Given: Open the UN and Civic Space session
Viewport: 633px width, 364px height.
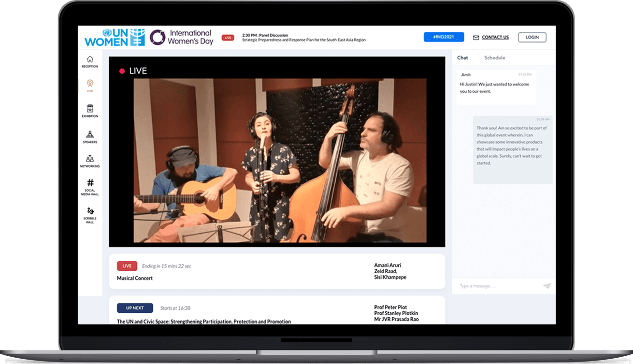Looking at the screenshot, I should click(x=203, y=322).
